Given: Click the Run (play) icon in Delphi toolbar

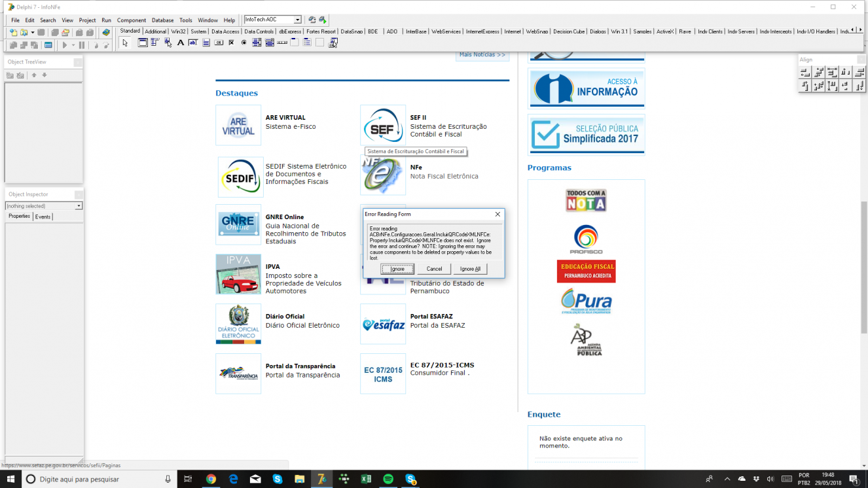Looking at the screenshot, I should 65,45.
